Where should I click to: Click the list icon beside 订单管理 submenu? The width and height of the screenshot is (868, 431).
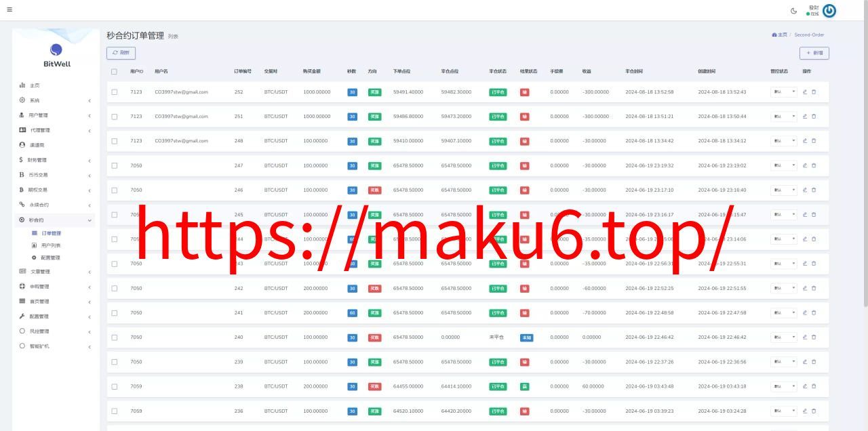(35, 233)
